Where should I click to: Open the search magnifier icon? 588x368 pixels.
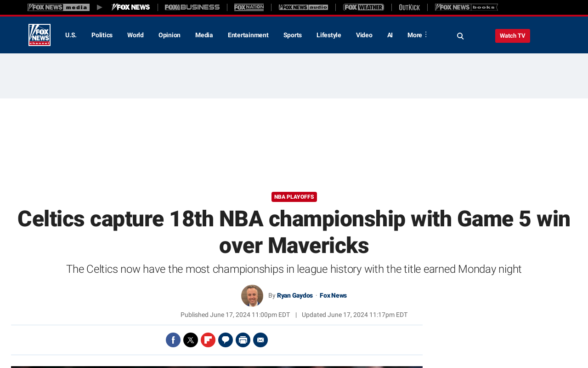tap(460, 36)
